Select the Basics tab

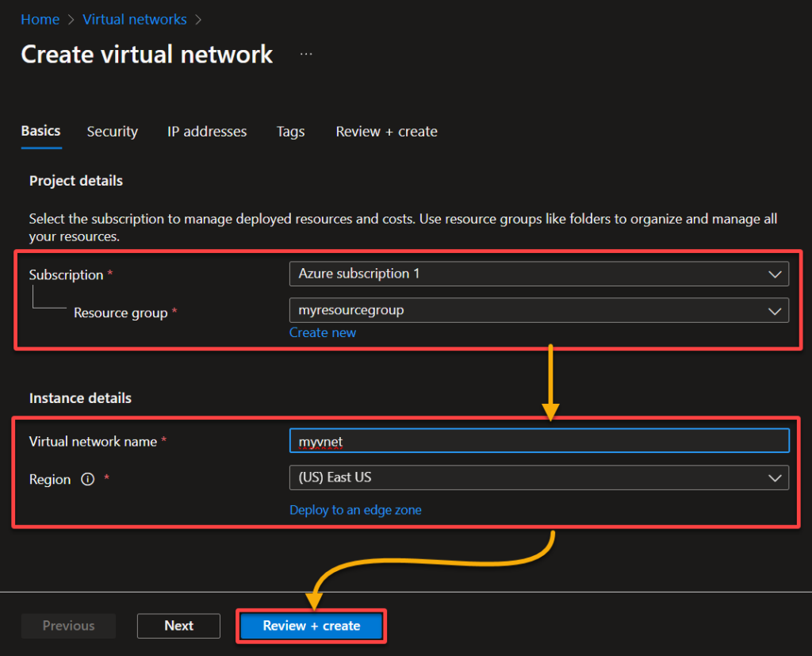[40, 132]
